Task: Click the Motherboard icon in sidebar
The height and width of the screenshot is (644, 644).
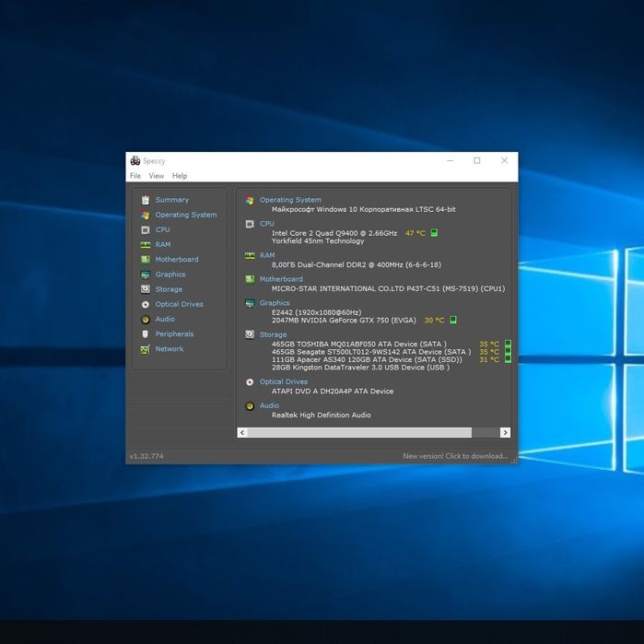Action: tap(146, 260)
